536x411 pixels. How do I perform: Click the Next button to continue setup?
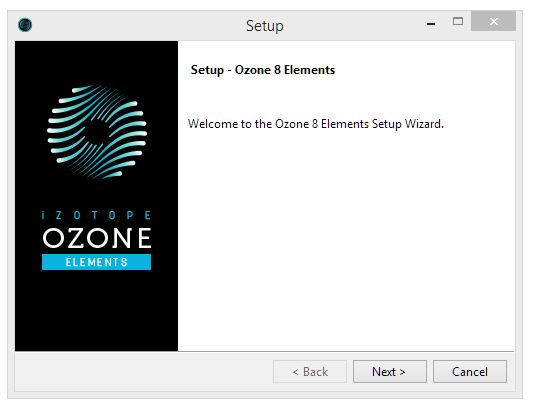point(390,371)
